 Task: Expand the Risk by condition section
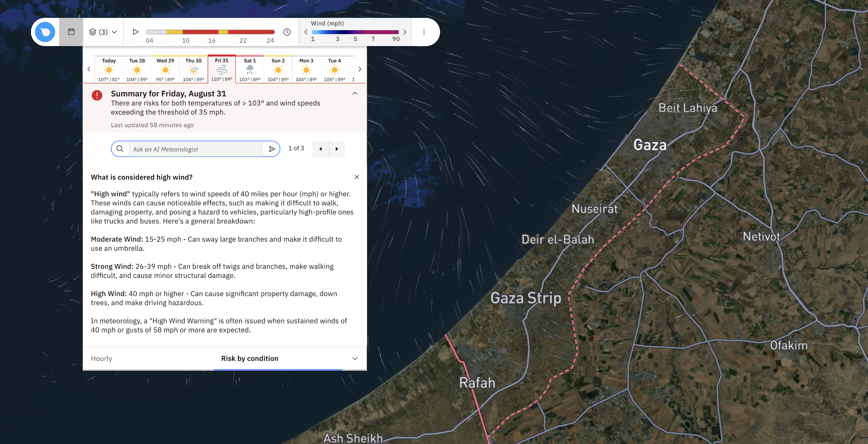tap(355, 359)
